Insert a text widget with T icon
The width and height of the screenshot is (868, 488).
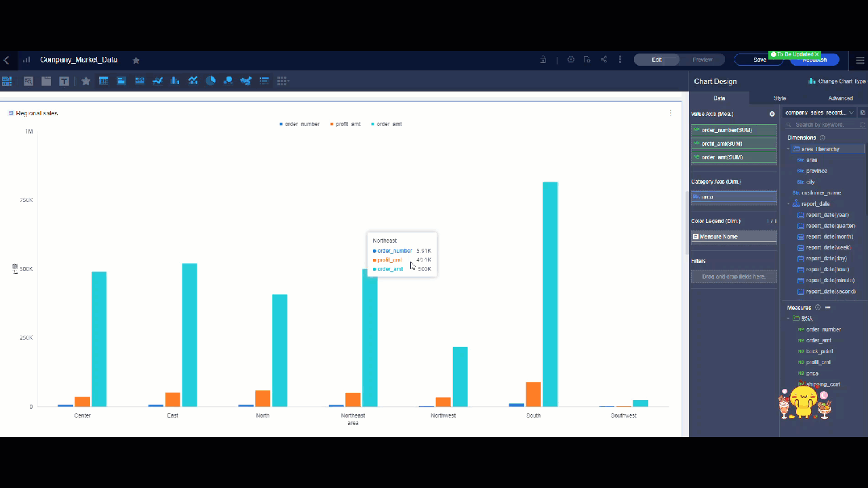(x=64, y=81)
